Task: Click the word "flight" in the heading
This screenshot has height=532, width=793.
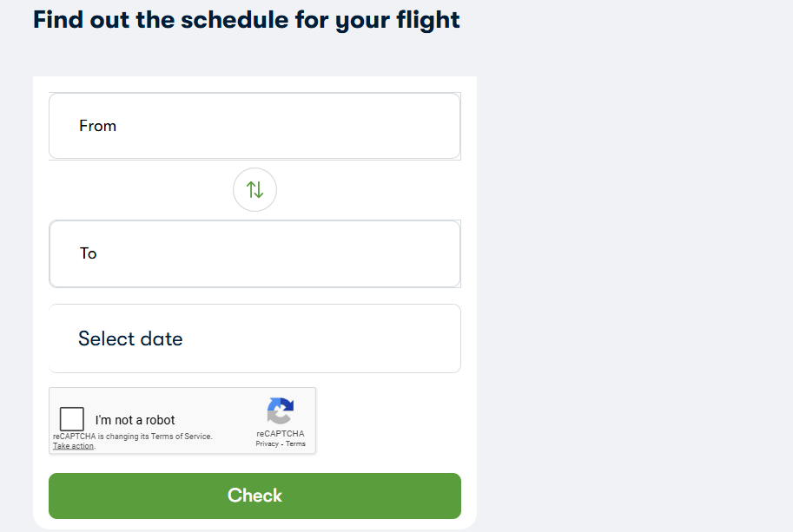Action: click(426, 19)
